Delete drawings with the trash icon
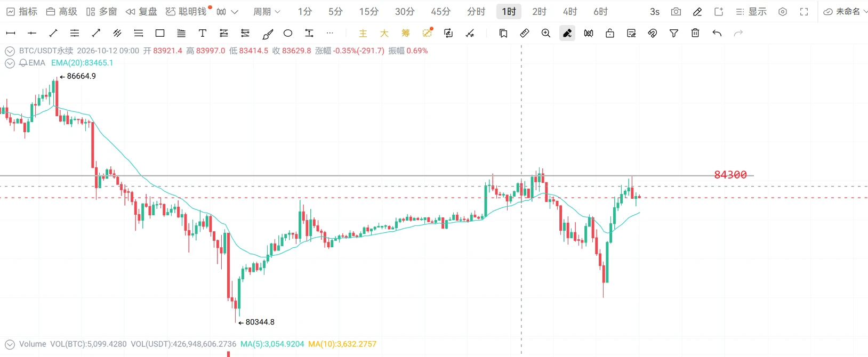 point(695,33)
